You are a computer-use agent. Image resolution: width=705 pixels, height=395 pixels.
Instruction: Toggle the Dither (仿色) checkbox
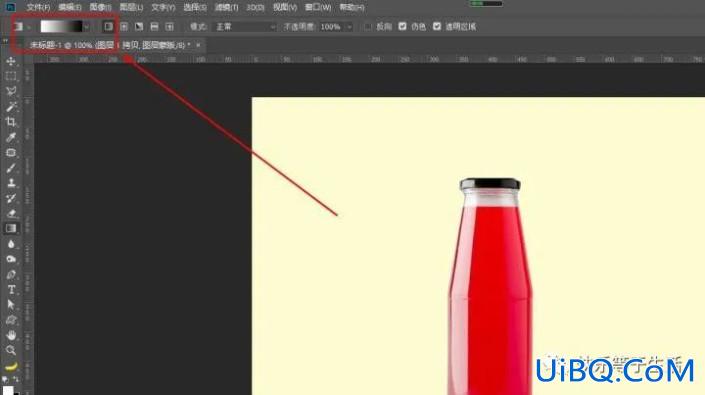pos(402,27)
